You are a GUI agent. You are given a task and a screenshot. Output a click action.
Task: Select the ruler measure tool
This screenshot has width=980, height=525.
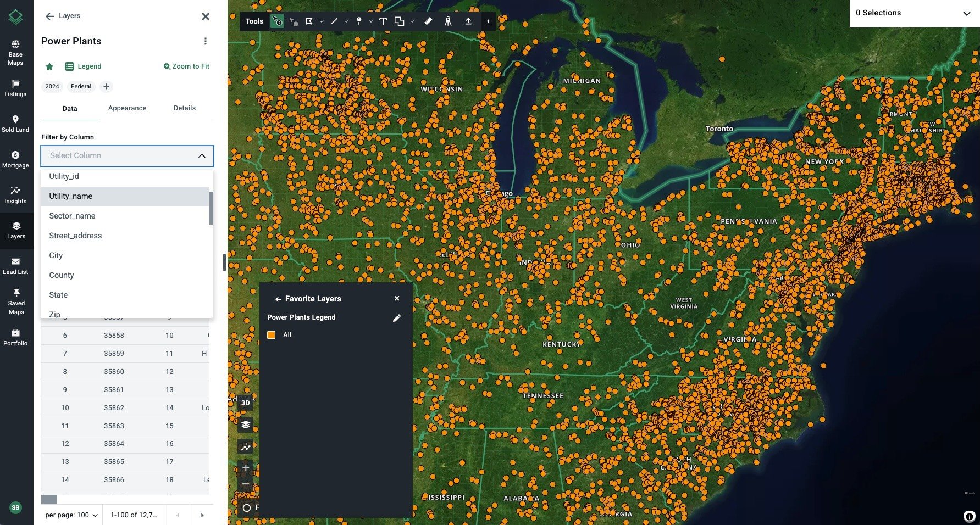point(428,21)
